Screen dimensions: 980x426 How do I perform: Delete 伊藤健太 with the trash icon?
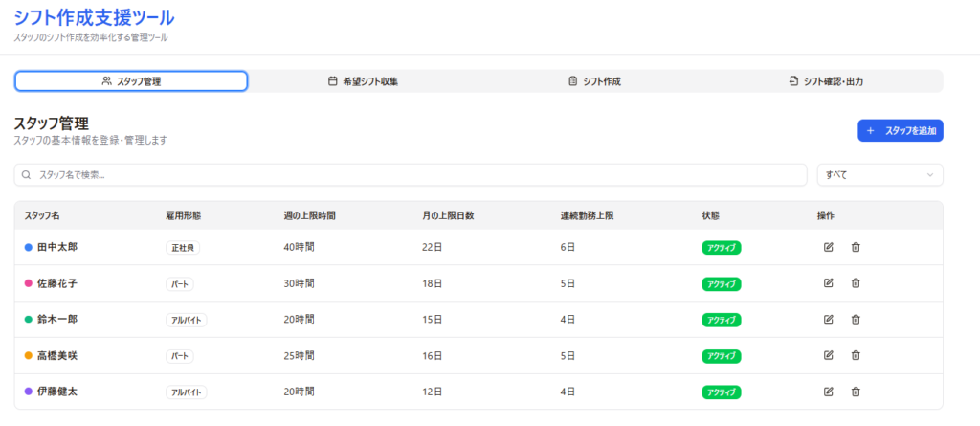click(856, 392)
